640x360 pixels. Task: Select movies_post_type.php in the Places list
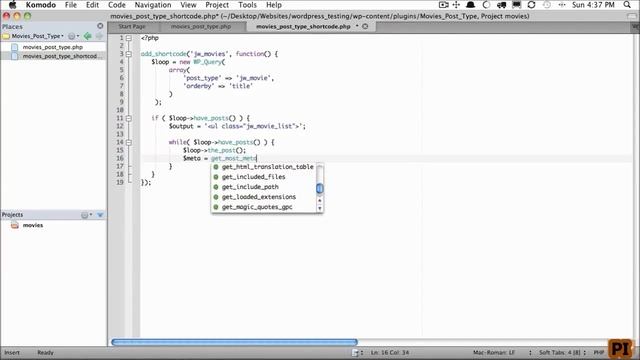click(53, 47)
